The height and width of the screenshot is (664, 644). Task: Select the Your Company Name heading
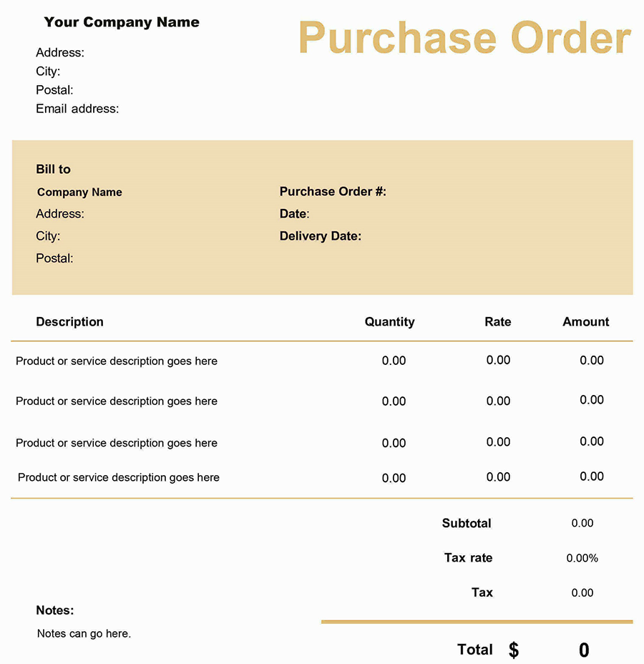pyautogui.click(x=122, y=22)
